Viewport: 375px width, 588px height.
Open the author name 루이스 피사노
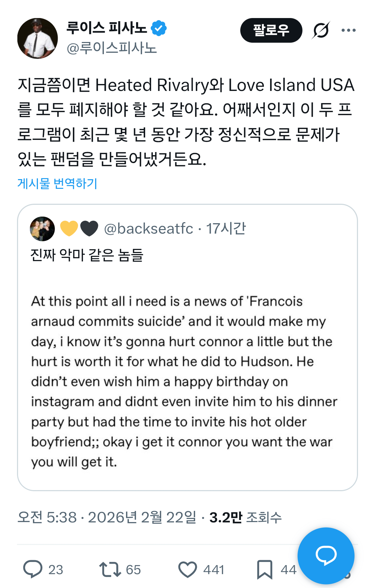(107, 28)
